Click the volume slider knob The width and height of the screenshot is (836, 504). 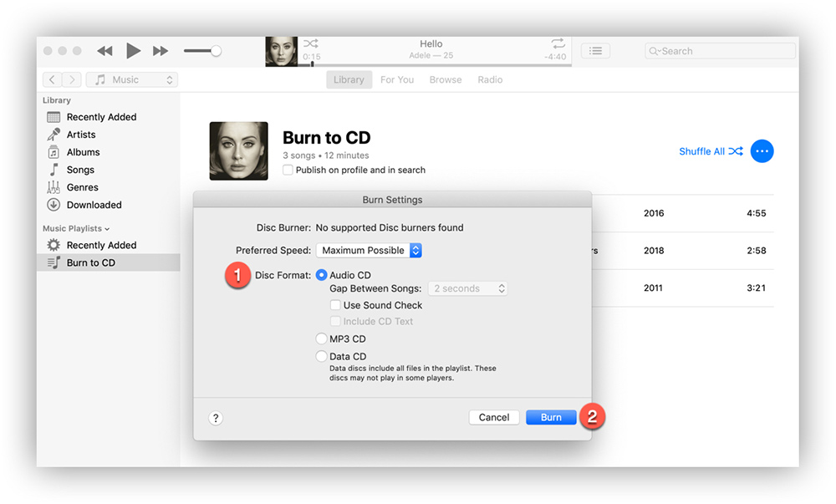tap(216, 51)
